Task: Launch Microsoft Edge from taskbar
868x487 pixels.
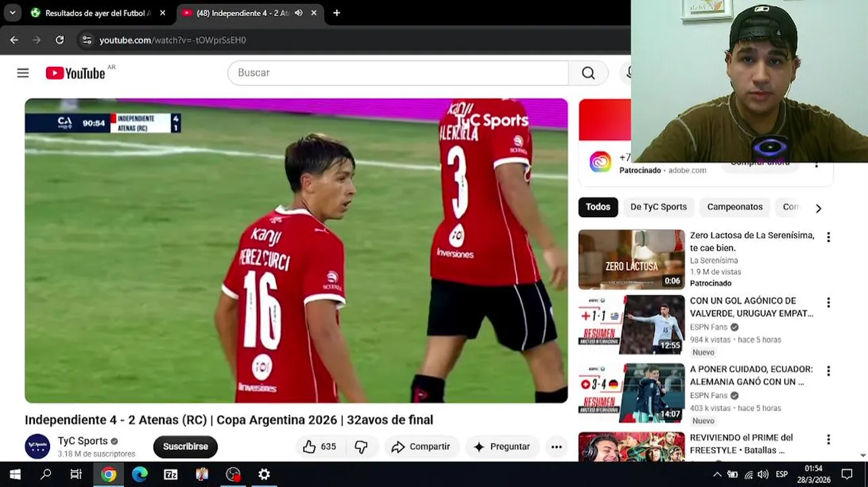Action: coord(139,474)
